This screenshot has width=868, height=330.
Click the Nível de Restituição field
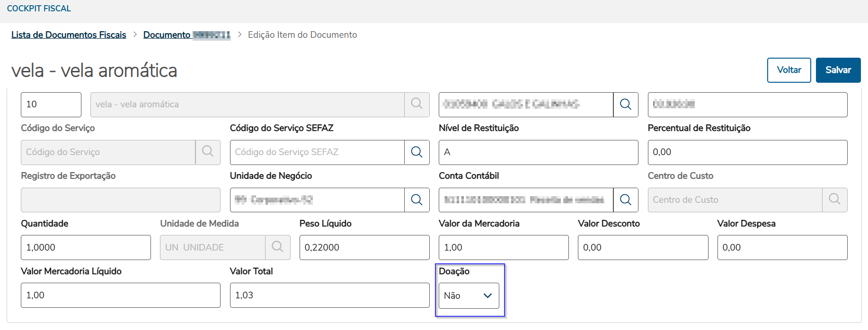coord(538,152)
